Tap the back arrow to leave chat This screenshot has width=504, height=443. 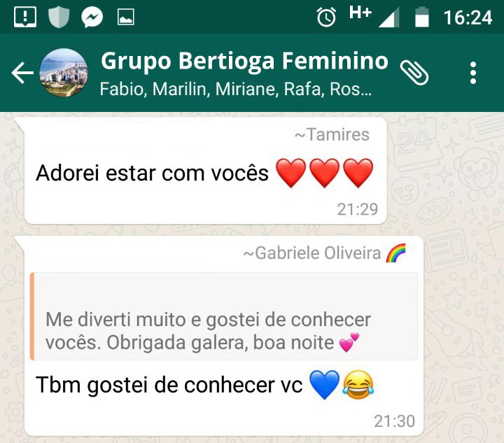(22, 73)
